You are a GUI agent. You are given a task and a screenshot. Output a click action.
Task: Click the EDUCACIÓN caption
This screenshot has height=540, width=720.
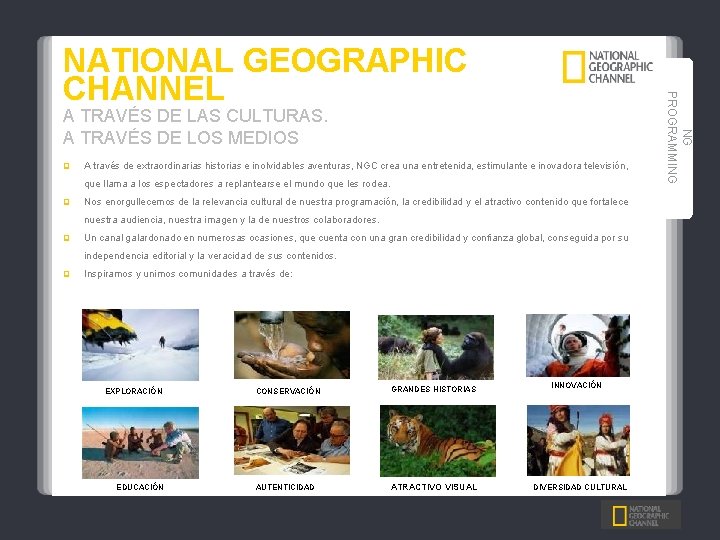tap(140, 487)
